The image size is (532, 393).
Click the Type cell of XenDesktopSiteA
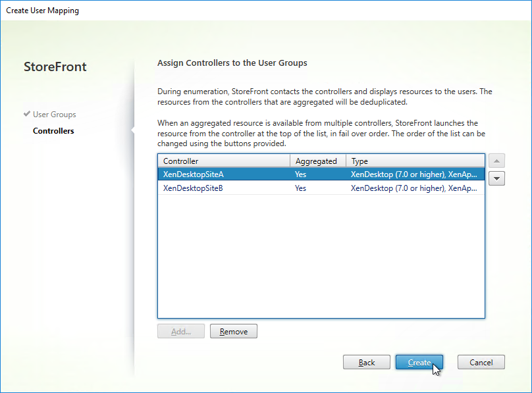(x=414, y=174)
